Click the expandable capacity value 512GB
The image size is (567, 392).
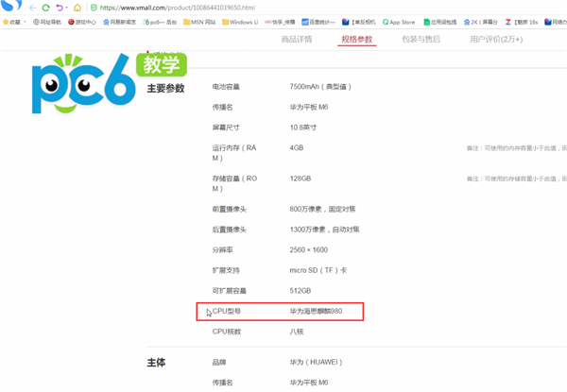pyautogui.click(x=301, y=291)
